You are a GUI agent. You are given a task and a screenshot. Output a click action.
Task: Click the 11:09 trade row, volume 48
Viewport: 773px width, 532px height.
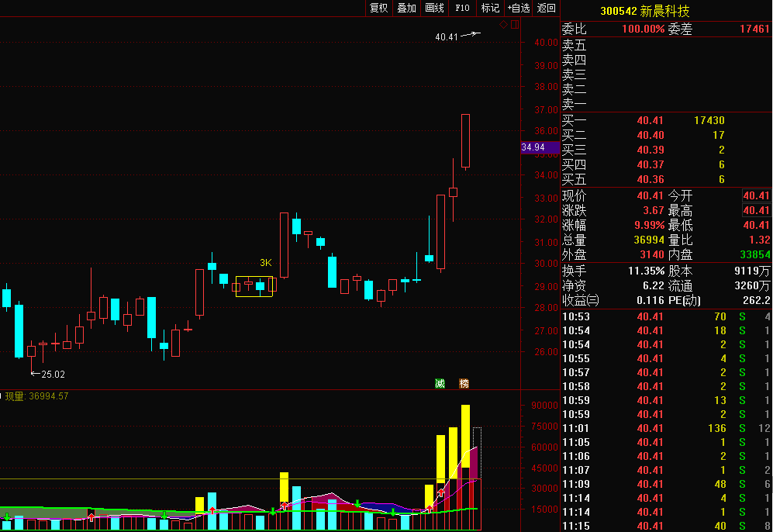click(667, 484)
